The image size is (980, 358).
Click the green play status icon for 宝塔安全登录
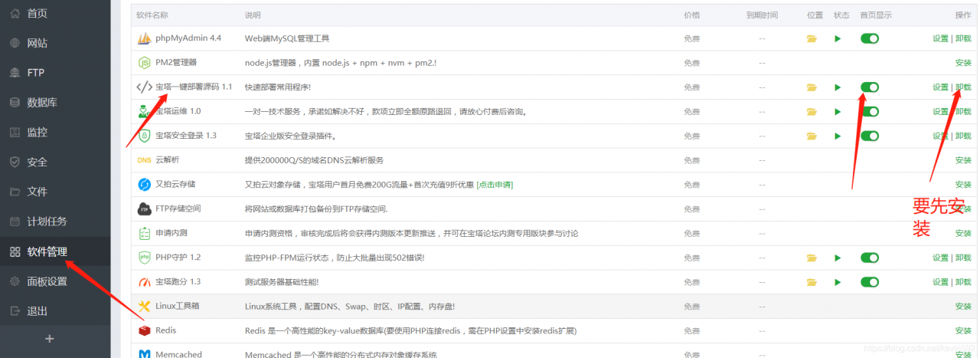click(838, 136)
